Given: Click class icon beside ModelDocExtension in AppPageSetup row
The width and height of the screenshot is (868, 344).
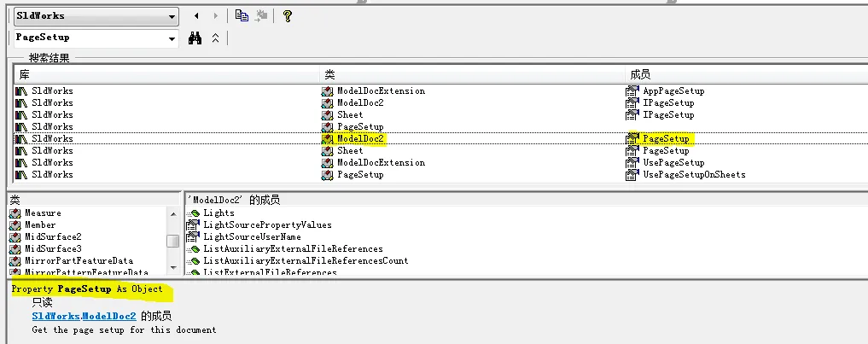Looking at the screenshot, I should coord(327,90).
